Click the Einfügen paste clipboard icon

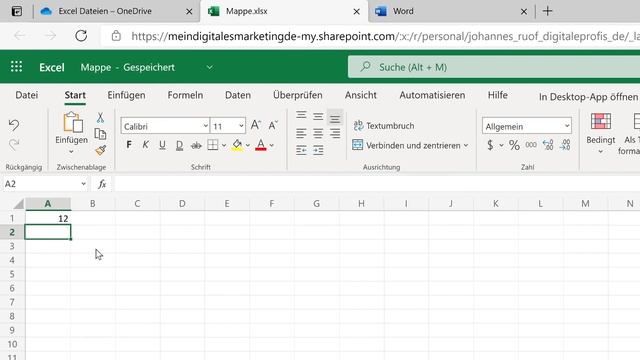[73, 122]
